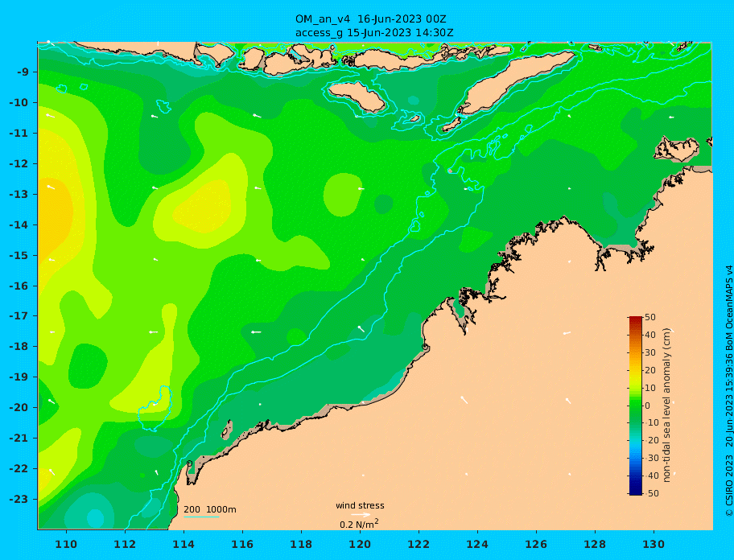Click latitude label -11 on the y-axis
This screenshot has width=734, height=560.
(19, 134)
